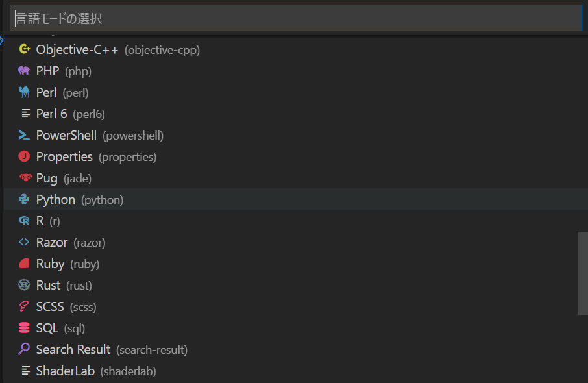Choose PowerShell language mode
The image size is (588, 383).
pos(295,135)
